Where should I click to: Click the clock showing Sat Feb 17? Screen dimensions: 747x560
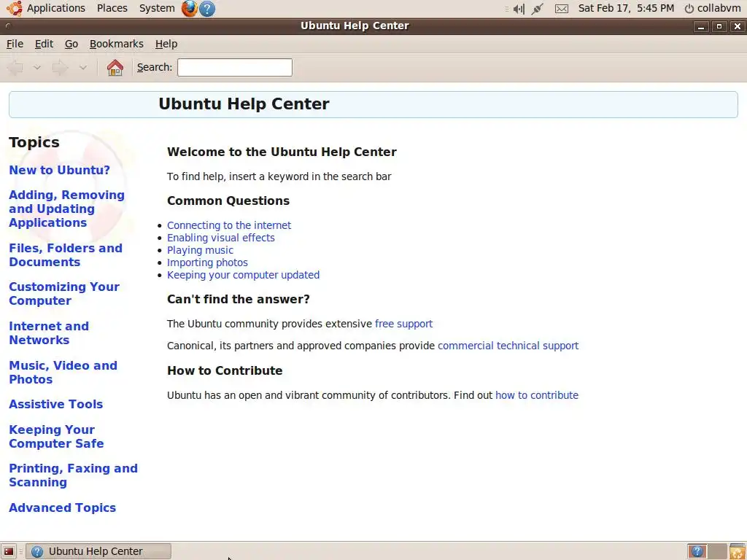pos(626,8)
